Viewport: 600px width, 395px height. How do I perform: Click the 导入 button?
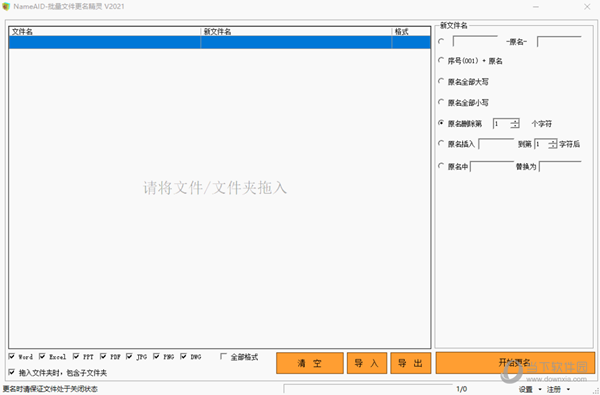click(367, 363)
